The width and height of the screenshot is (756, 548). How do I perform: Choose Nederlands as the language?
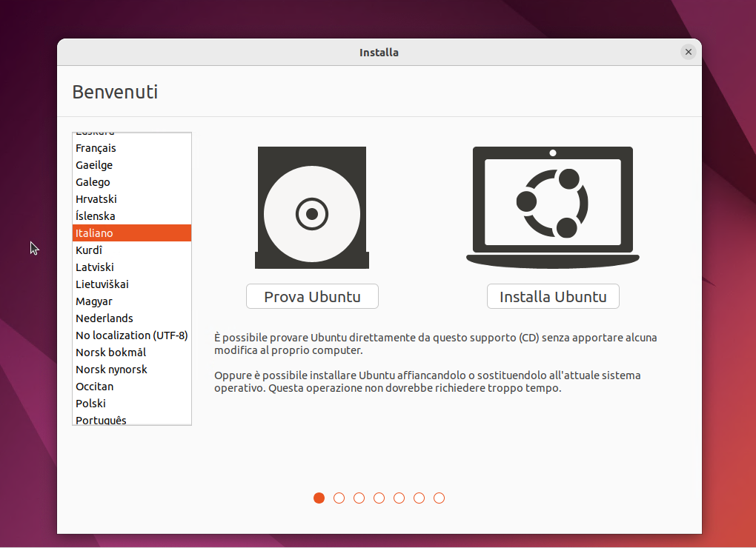tap(132, 318)
